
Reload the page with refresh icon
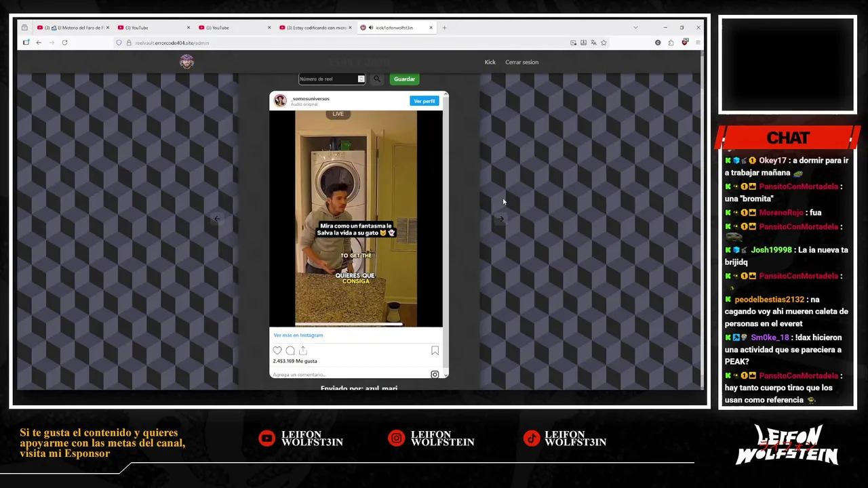(x=64, y=43)
